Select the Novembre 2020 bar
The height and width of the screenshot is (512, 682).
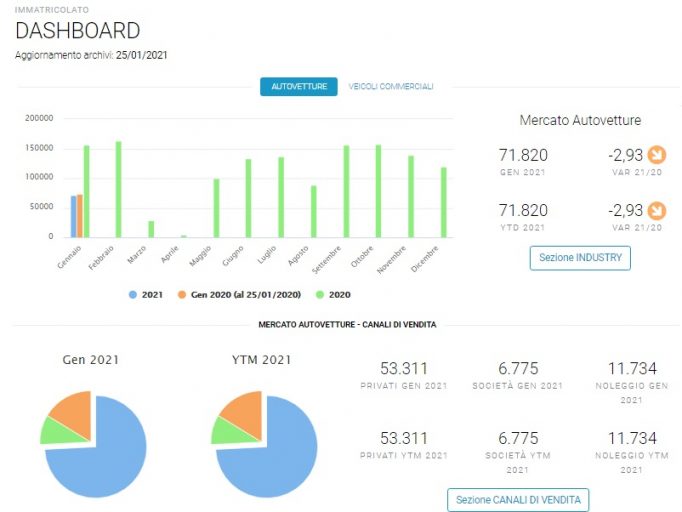(x=411, y=197)
